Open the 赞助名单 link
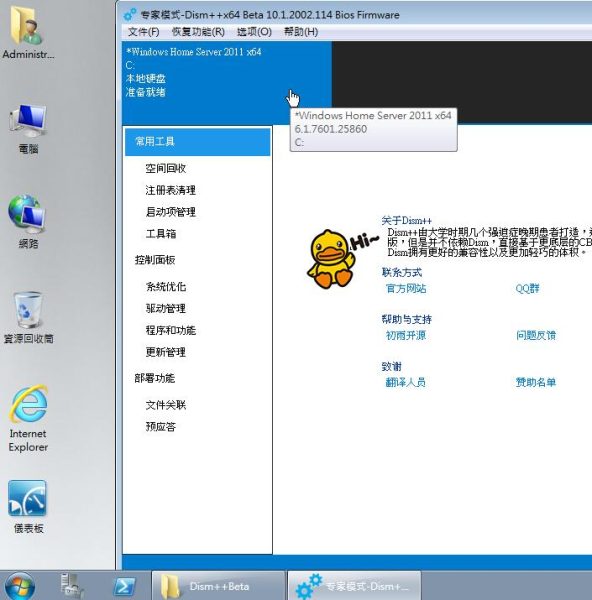Screen dimensions: 592x600 [x=536, y=382]
